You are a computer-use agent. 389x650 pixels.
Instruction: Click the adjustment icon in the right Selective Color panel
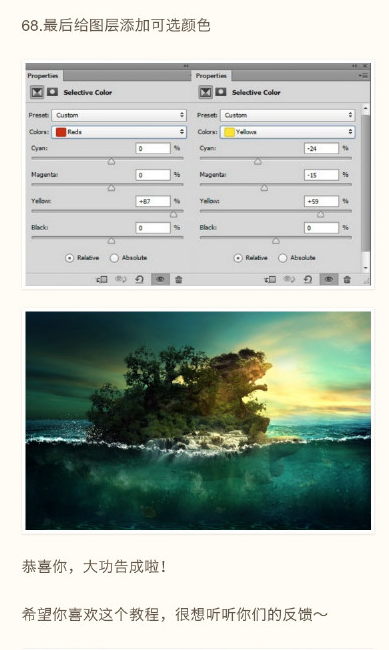205,92
